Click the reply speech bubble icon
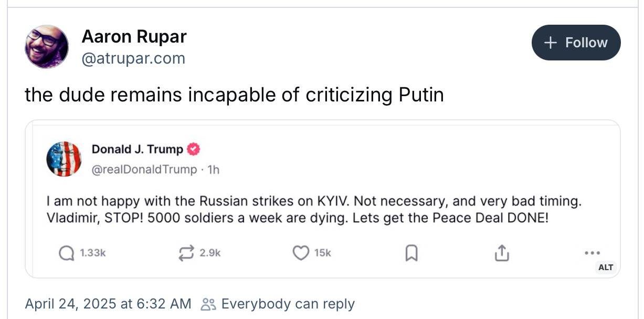Viewport: 644px width, 319px height. point(66,253)
